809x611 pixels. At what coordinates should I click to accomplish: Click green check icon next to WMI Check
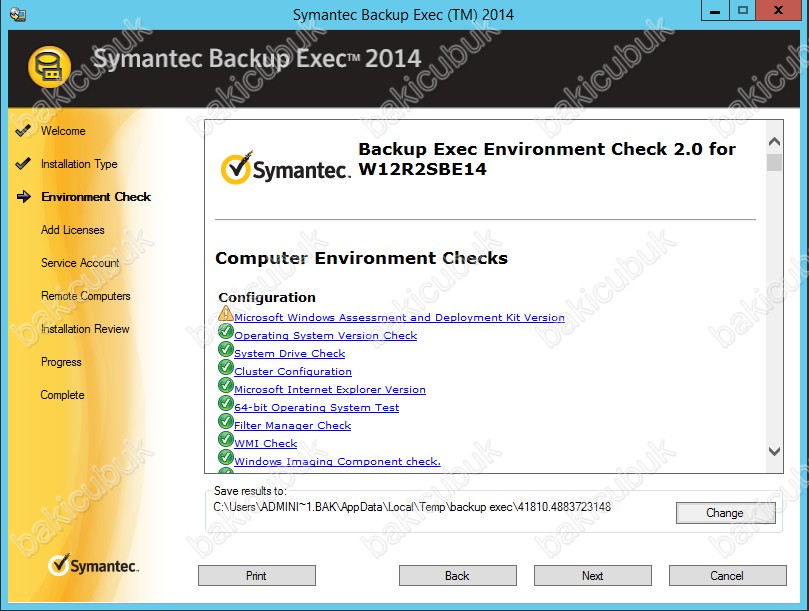225,441
